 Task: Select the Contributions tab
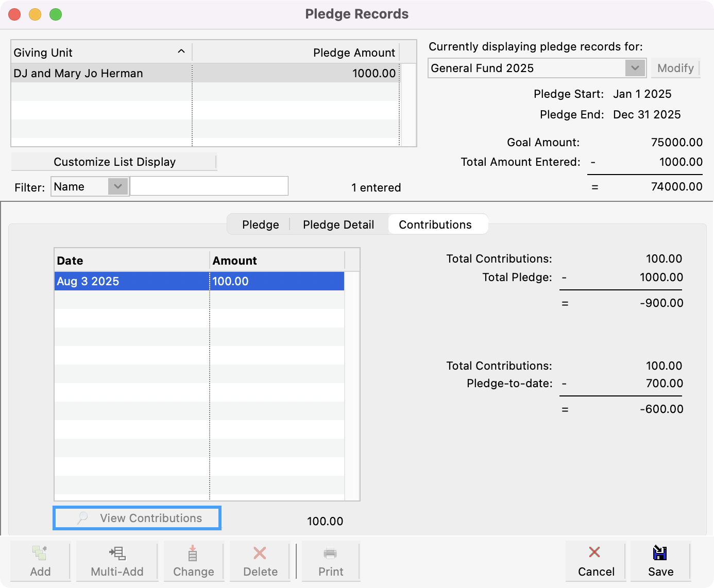pyautogui.click(x=434, y=224)
